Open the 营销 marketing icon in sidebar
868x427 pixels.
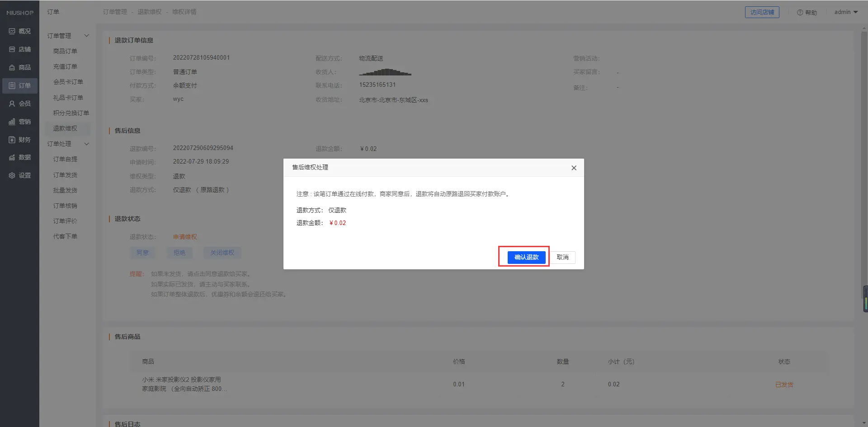12,122
